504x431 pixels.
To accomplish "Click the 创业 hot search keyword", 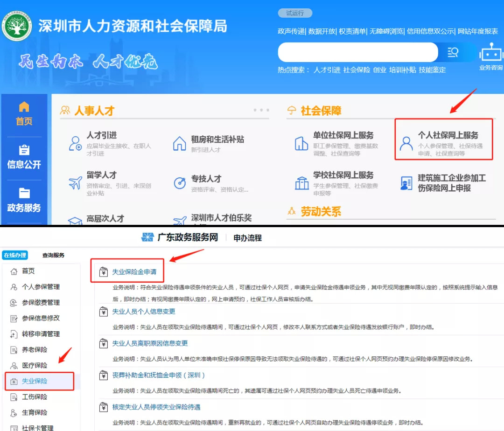I will [379, 70].
